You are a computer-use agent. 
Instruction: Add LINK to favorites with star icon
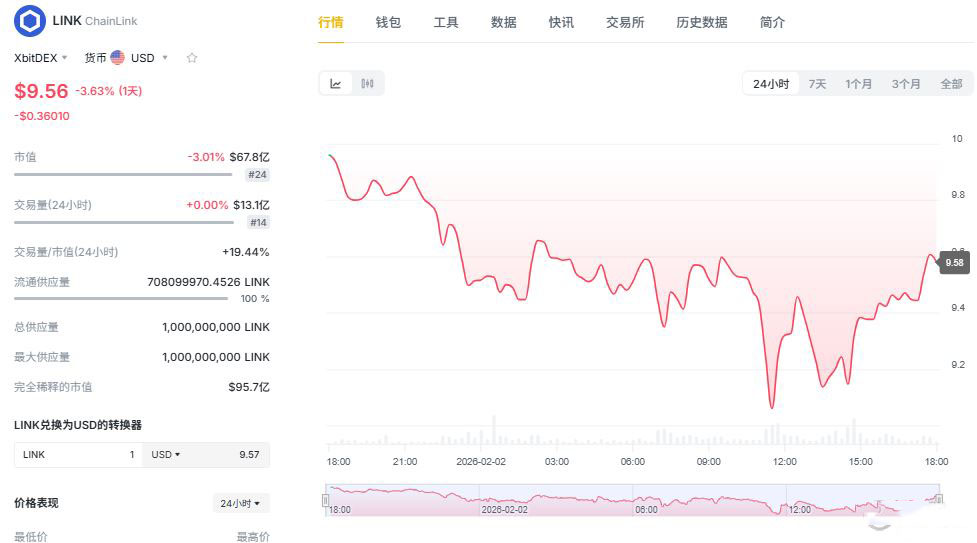point(192,58)
